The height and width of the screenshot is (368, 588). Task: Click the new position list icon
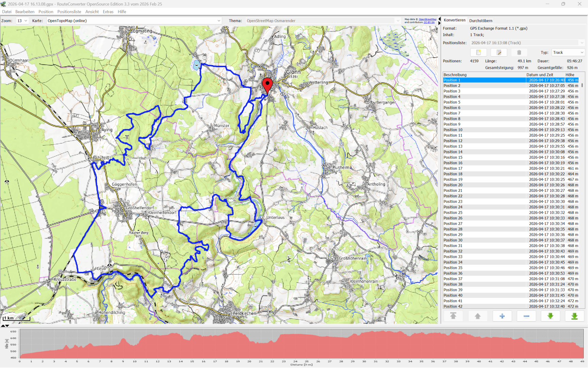tap(478, 52)
